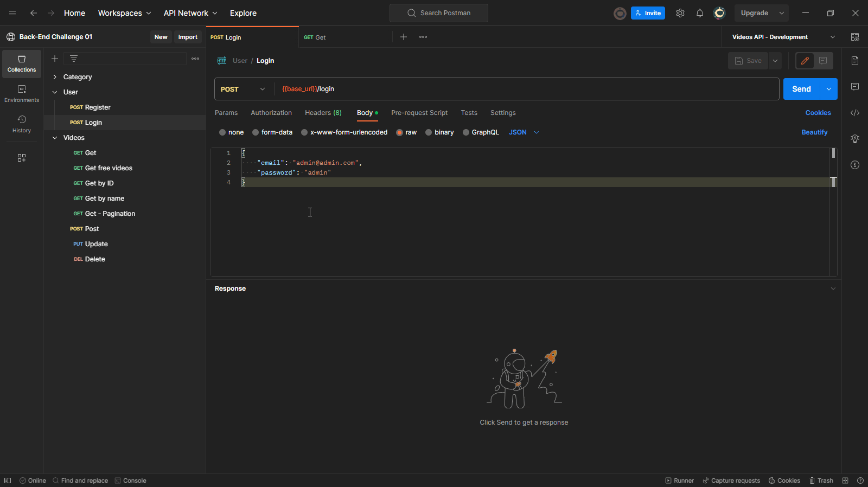Open the Cookies link near Send
This screenshot has width=868, height=487.
point(818,113)
